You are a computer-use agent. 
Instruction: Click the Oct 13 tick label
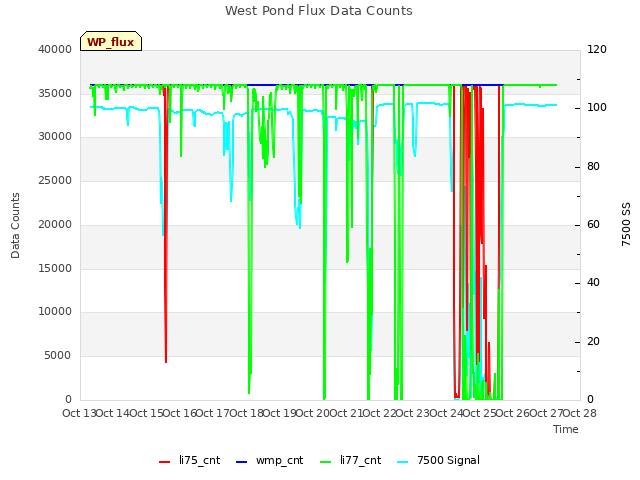pyautogui.click(x=79, y=413)
